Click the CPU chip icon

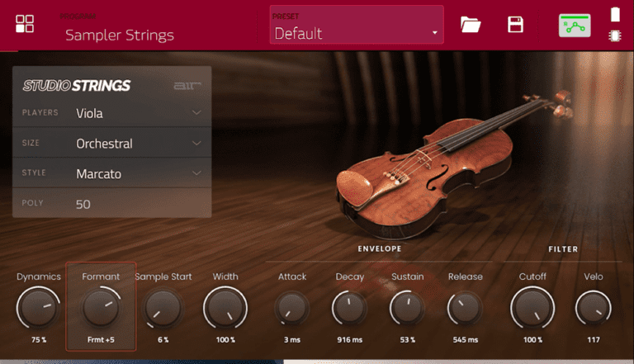click(615, 35)
